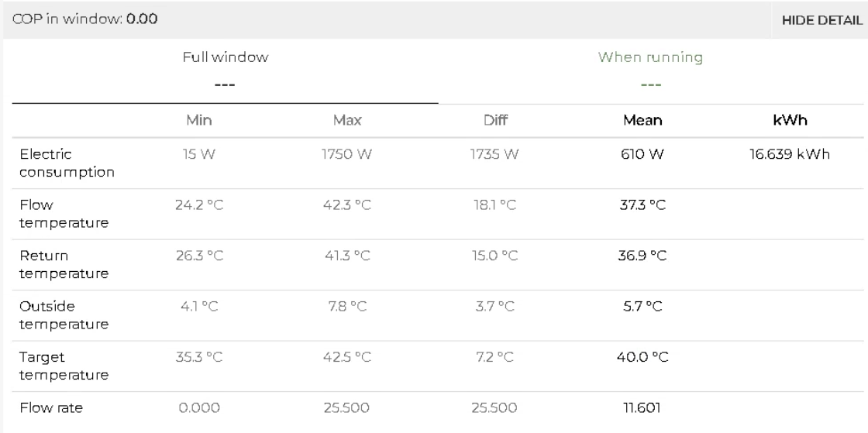Click the 40.0 °C target mean value
Viewport: 868px width, 433px height.
642,357
